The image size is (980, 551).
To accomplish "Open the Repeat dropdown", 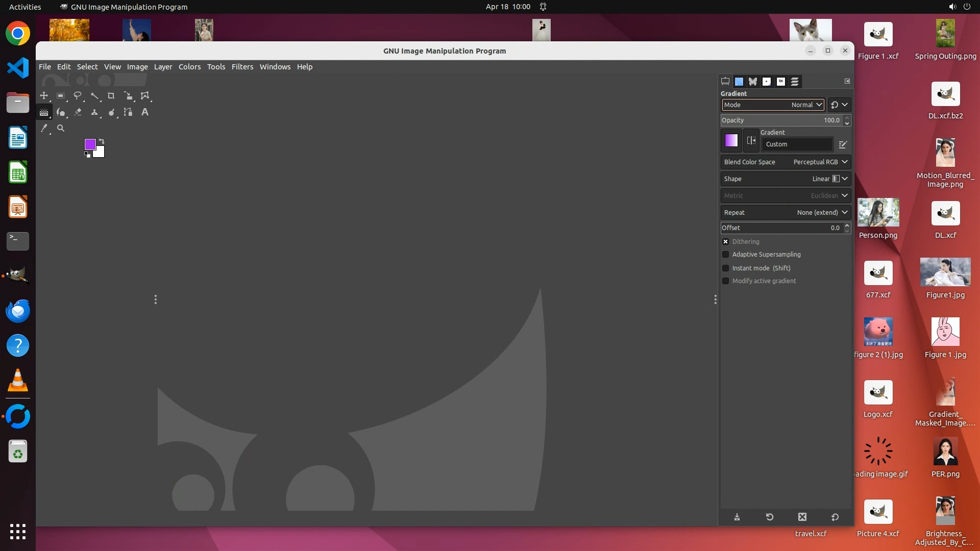I will tap(786, 213).
